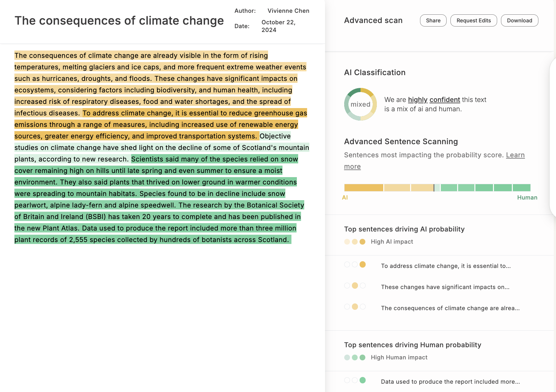Viewport: 556px width, 392px height.
Task: Click the High AI impact dots legend
Action: pyautogui.click(x=354, y=242)
